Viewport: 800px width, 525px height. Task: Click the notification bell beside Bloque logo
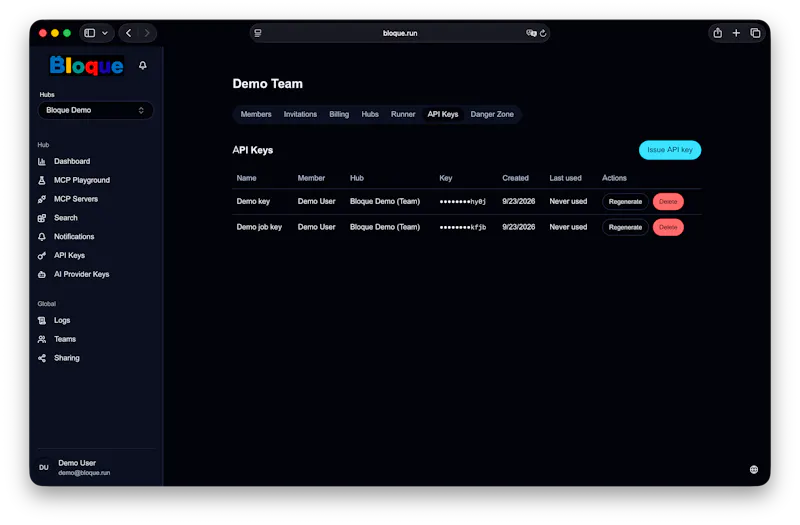click(x=143, y=65)
